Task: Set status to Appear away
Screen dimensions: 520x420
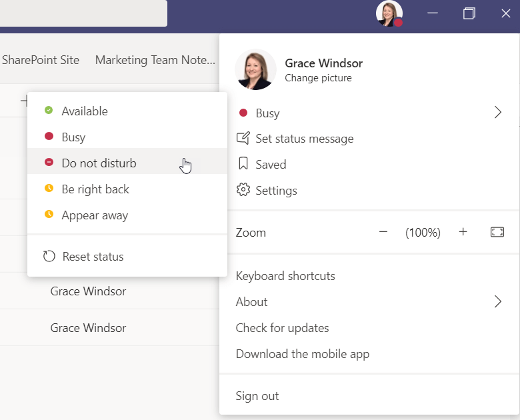Action: (95, 215)
